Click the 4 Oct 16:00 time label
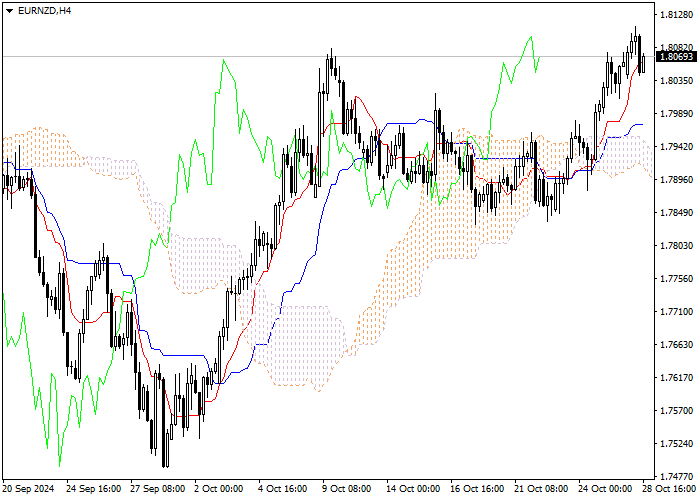Viewport: 700px width, 500px height. coord(283,489)
